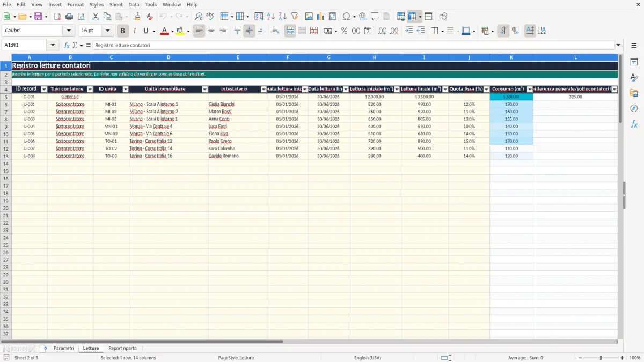Run the spelling check

(210, 17)
